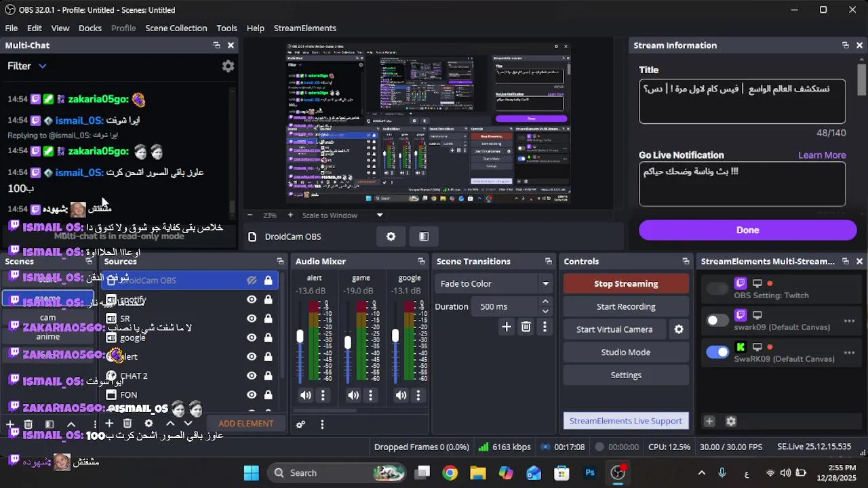868x488 pixels.
Task: Open Virtual Camera settings gear
Action: 679,329
